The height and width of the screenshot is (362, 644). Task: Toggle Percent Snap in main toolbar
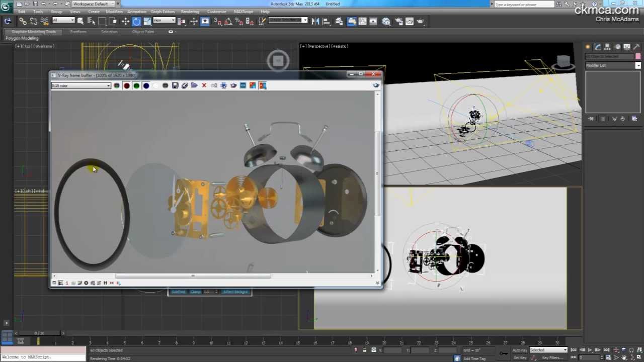click(x=239, y=21)
